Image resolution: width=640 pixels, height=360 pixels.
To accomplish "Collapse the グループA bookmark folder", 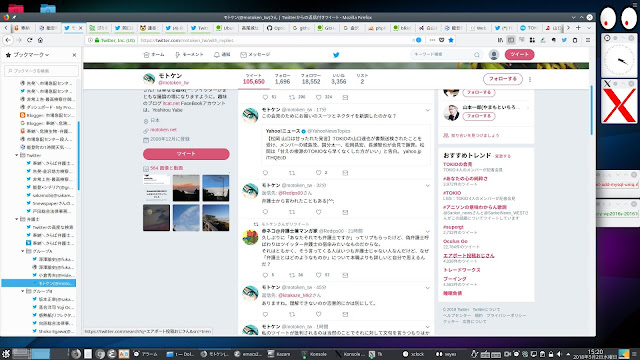I will pyautogui.click(x=23, y=251).
